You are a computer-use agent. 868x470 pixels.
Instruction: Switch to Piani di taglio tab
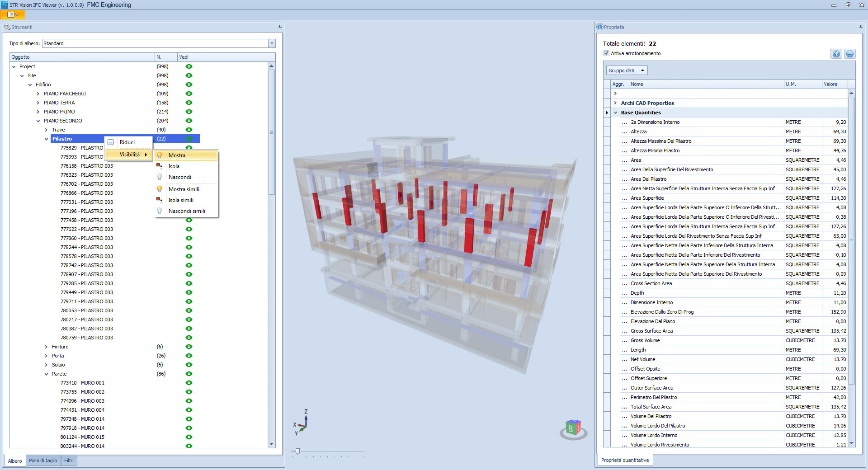pos(43,461)
